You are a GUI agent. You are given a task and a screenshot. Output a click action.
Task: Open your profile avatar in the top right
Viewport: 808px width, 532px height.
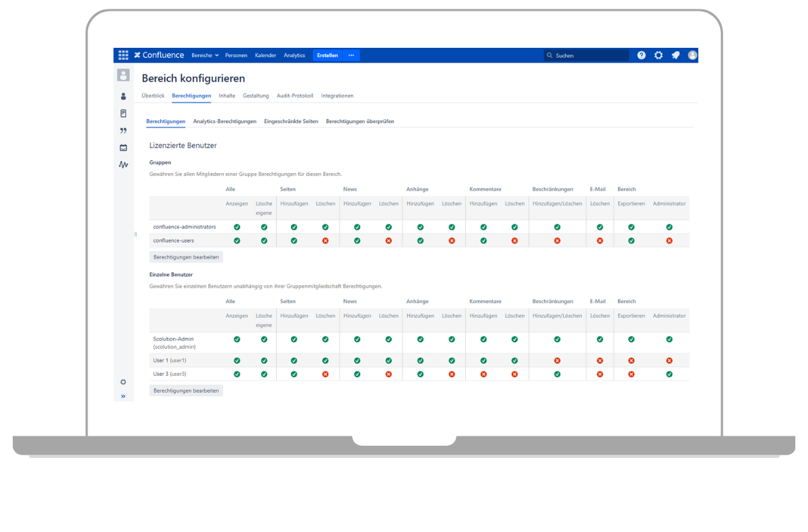tap(692, 55)
